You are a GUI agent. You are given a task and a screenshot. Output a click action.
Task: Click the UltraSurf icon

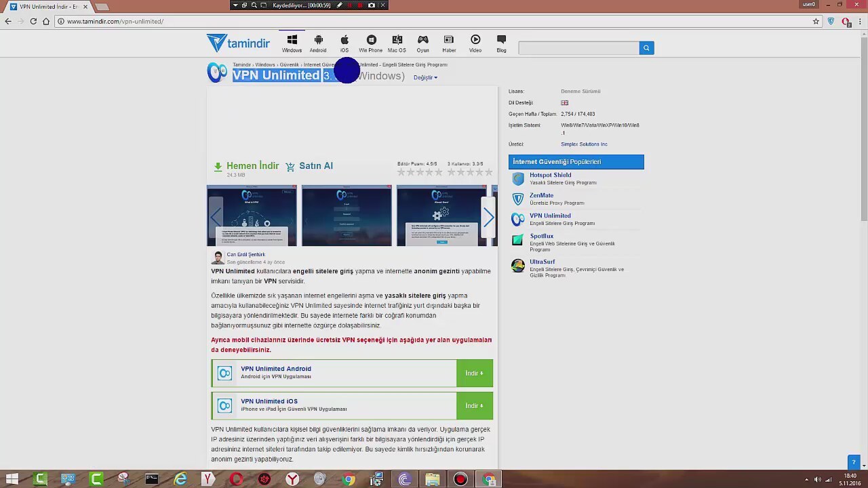point(518,266)
